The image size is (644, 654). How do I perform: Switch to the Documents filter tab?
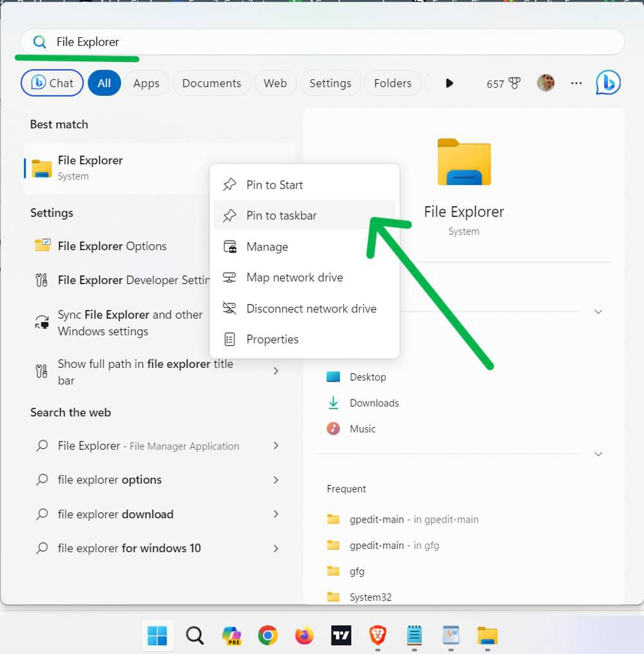click(x=212, y=83)
